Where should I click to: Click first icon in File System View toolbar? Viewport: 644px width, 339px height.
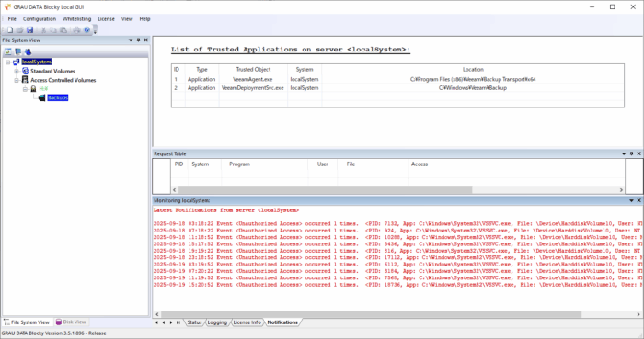(7, 51)
